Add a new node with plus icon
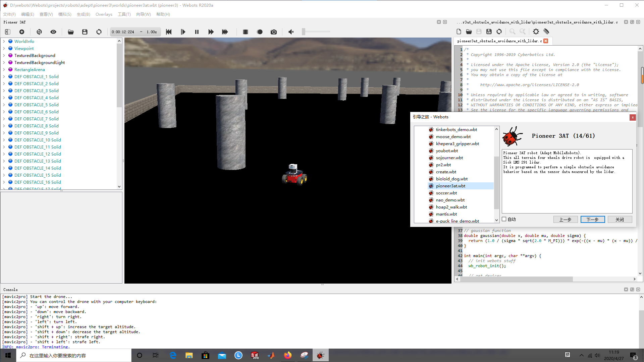644x362 pixels. (22, 32)
